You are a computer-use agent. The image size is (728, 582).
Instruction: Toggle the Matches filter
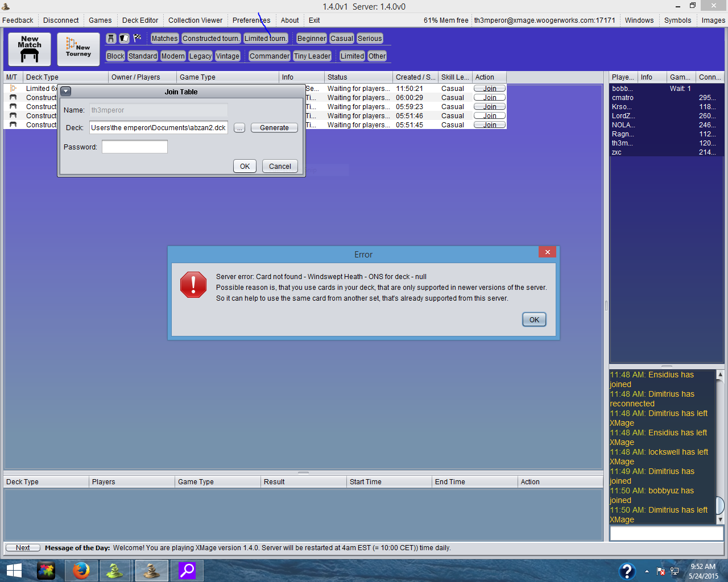(x=164, y=39)
